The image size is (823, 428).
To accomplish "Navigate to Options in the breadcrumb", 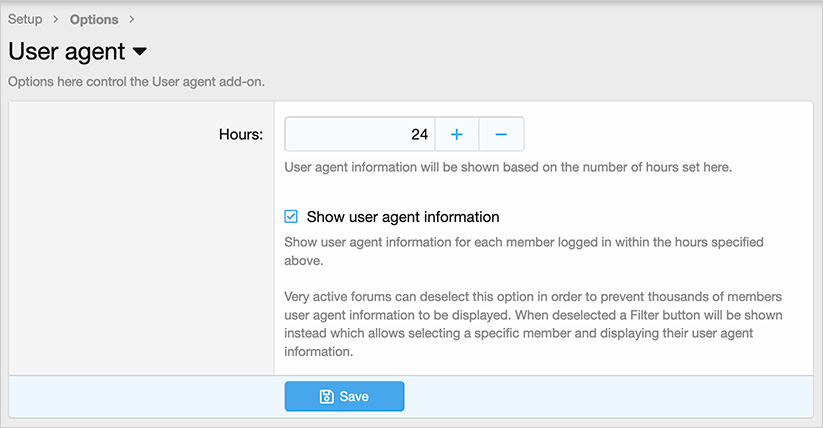I will click(94, 19).
